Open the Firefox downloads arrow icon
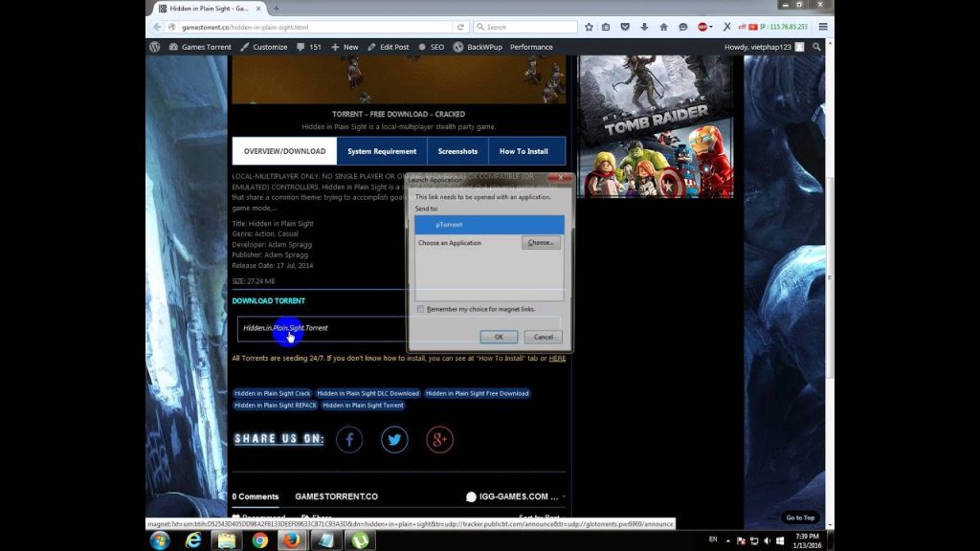The image size is (980, 551). pos(644,27)
